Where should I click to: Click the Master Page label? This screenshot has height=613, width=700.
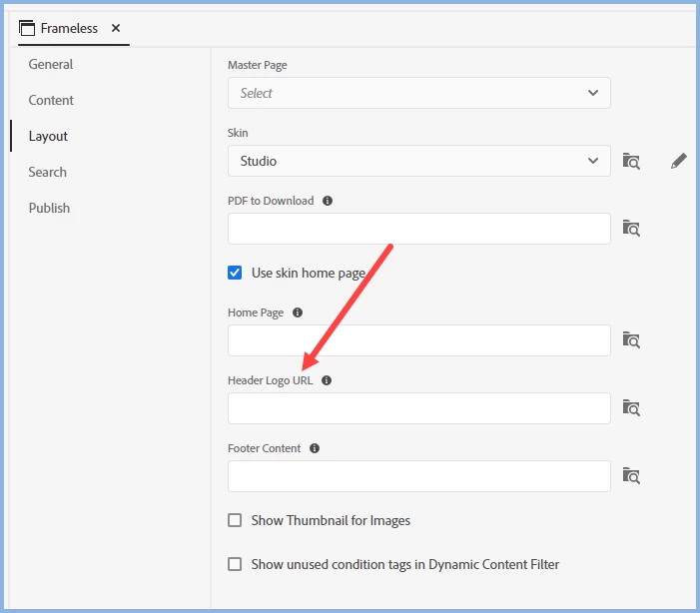pos(258,65)
